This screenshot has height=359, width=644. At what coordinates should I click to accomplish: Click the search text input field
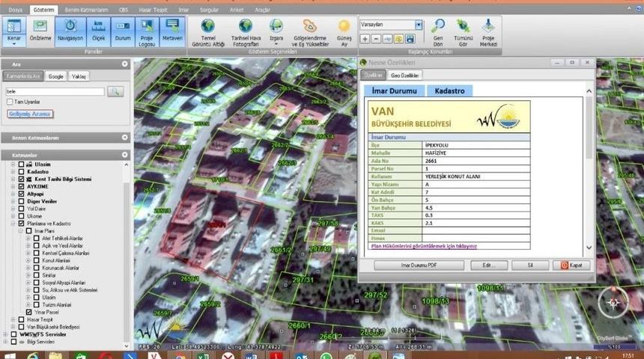tap(54, 91)
